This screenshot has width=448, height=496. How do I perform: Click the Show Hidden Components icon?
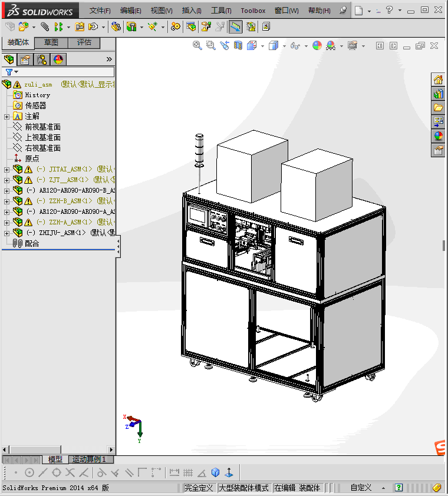pyautogui.click(x=116, y=27)
